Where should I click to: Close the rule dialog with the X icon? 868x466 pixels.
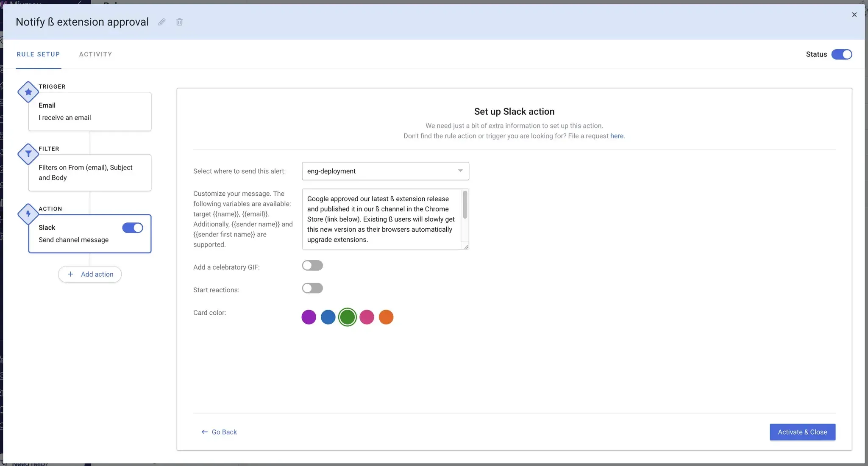coord(854,14)
